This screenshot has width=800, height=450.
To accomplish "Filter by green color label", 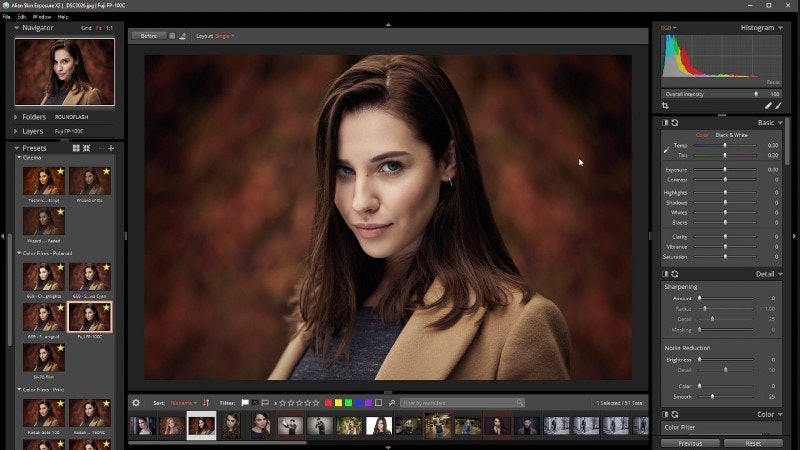I will click(348, 403).
